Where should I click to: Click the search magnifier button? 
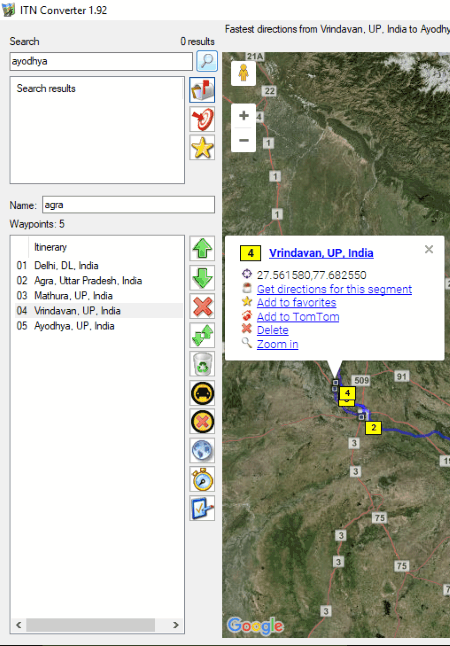pos(206,61)
